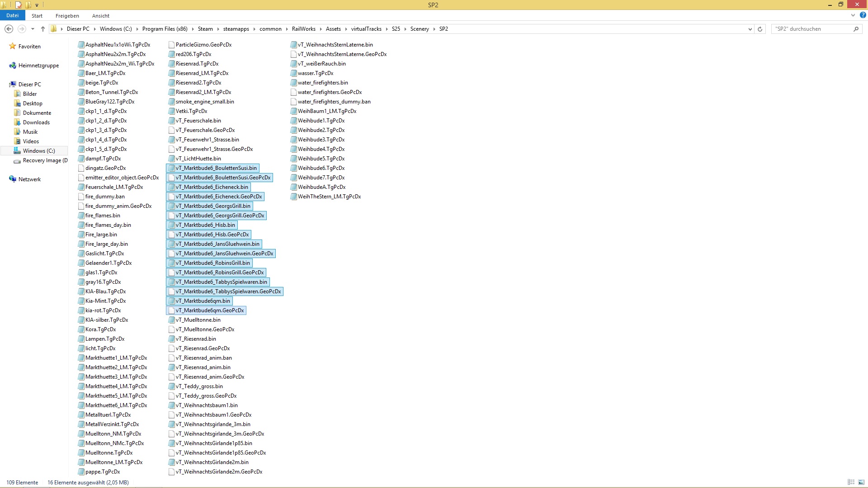Viewport: 868px width, 488px height.
Task: Expand the ribbon with chevron arrow
Action: pos(853,15)
